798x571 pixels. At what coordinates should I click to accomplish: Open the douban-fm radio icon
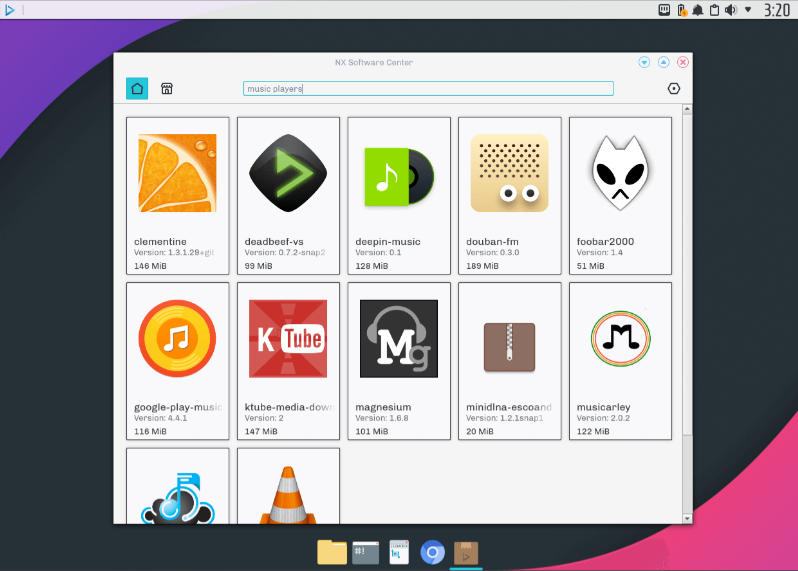point(509,173)
